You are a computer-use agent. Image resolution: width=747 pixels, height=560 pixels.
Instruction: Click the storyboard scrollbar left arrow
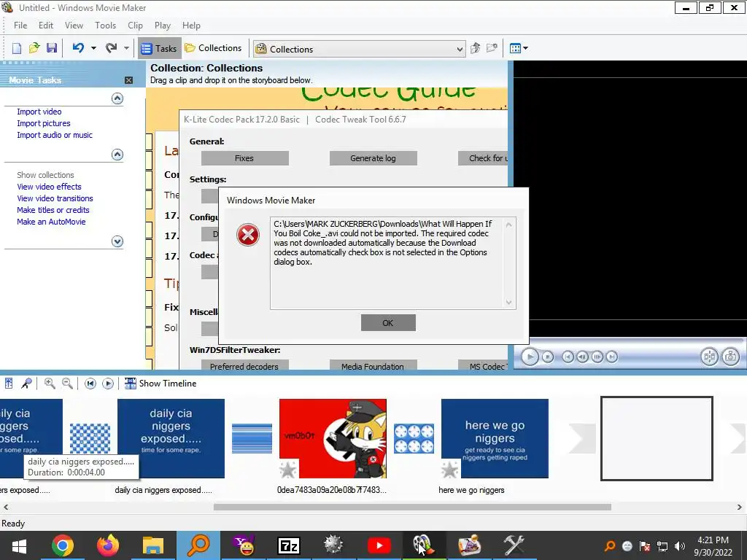coord(6,507)
